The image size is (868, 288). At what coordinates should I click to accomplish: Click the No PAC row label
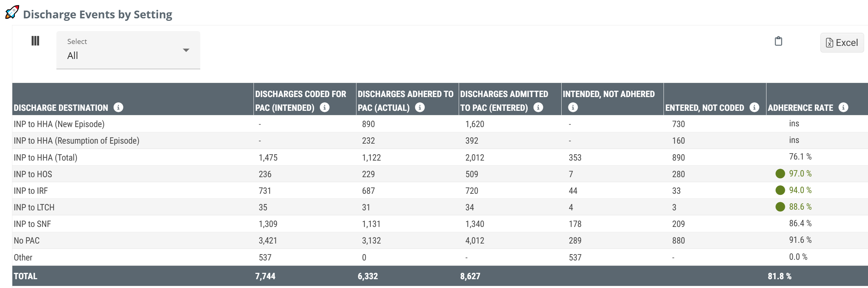click(x=27, y=240)
